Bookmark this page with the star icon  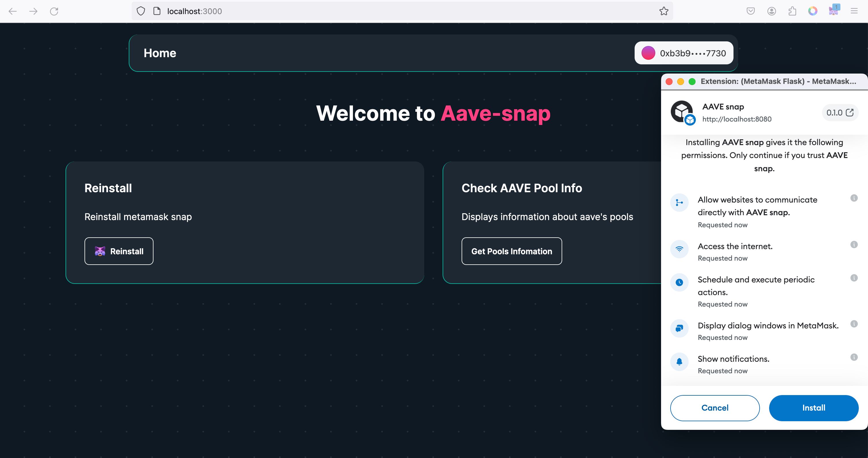(x=664, y=11)
